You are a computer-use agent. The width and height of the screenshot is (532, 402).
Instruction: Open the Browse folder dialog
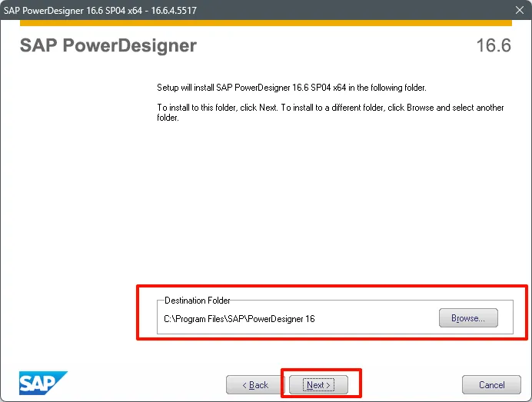tap(468, 318)
